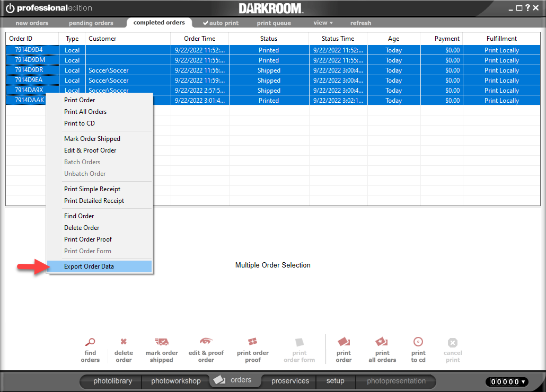Click the mark order shipped truck icon
This screenshot has height=392, width=546.
point(162,342)
